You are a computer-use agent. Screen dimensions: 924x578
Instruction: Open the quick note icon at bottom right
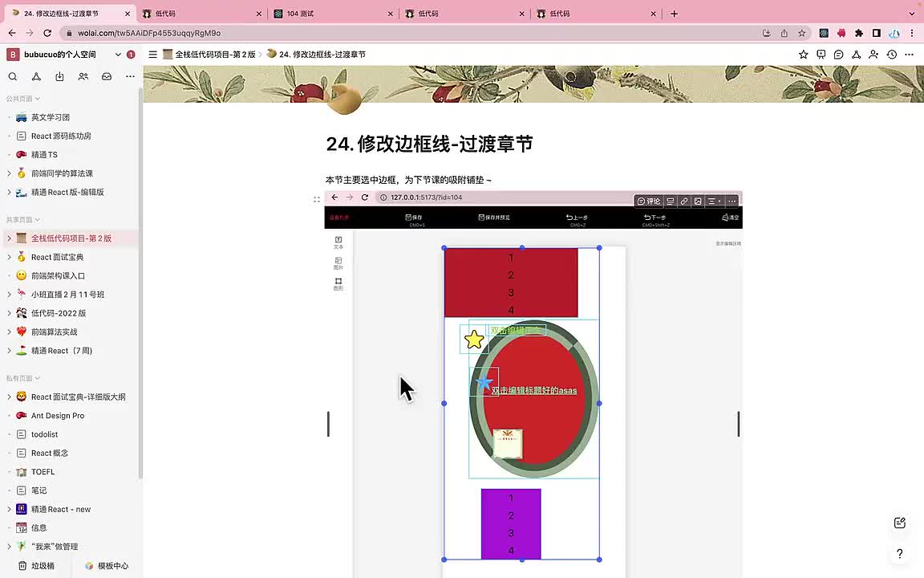click(899, 523)
